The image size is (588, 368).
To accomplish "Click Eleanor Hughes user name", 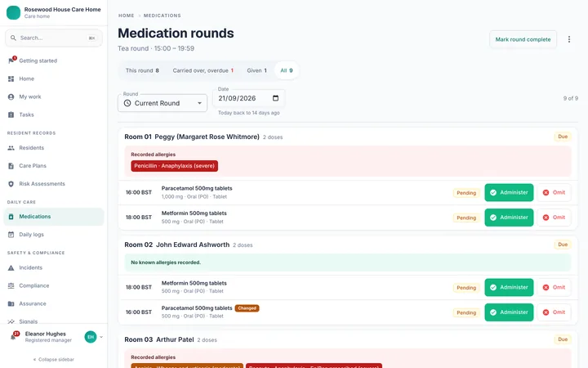I will [x=46, y=334].
